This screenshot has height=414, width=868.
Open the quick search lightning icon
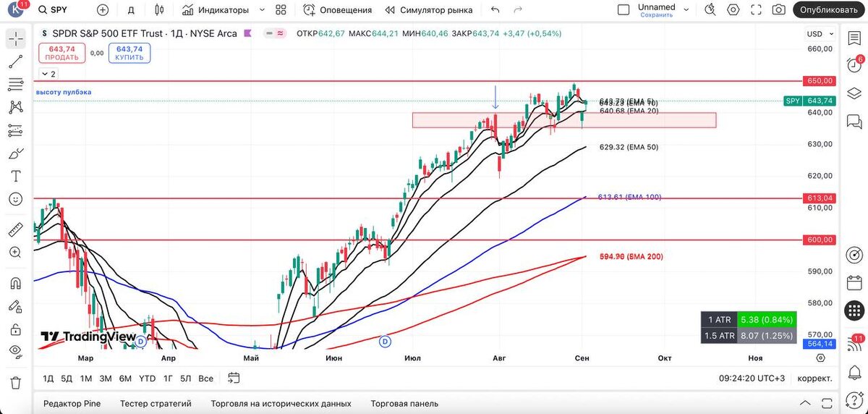tap(711, 10)
